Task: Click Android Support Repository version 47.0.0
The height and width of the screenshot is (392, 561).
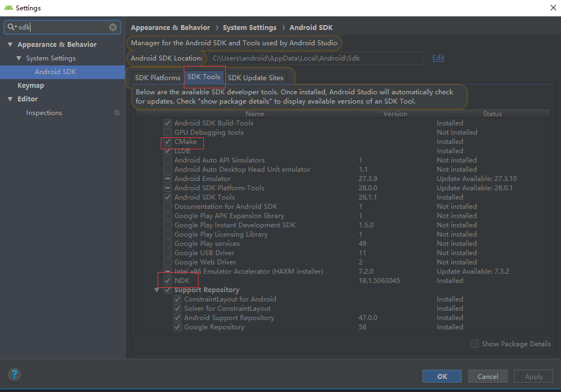Action: [368, 318]
